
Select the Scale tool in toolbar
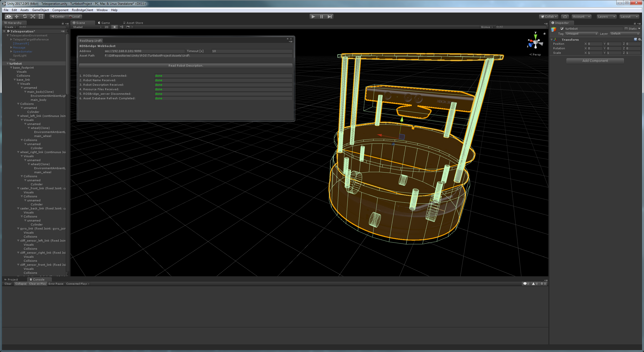coord(33,17)
